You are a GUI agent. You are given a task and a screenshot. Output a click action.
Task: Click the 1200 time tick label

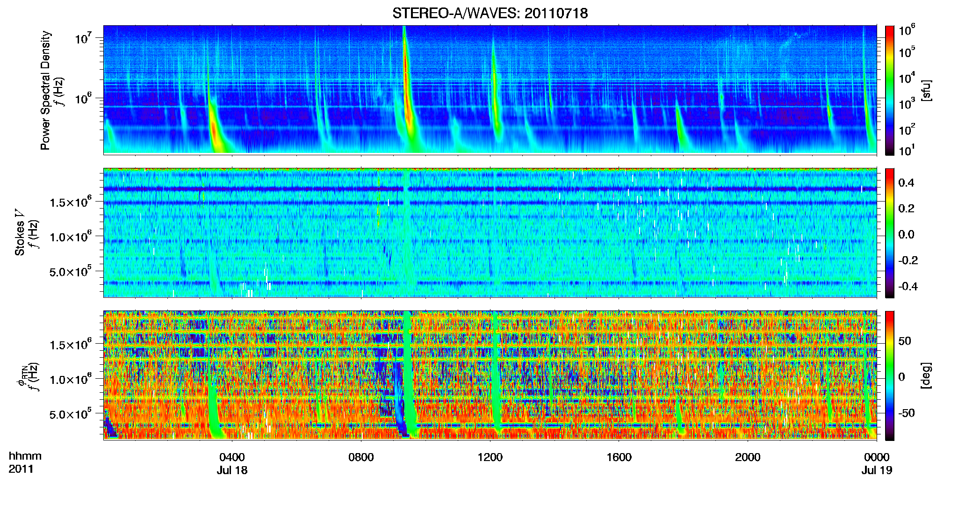coord(490,457)
